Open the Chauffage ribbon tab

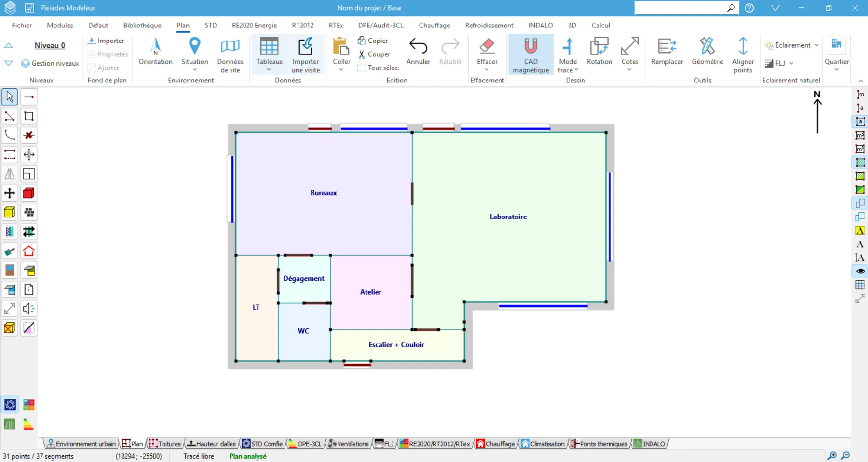(x=434, y=25)
